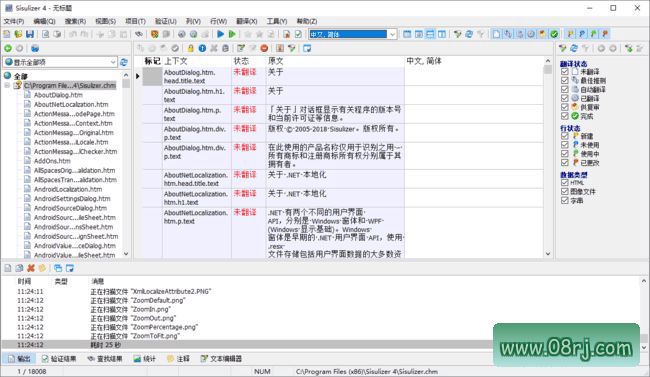Click the refresh icon in right filter panel

coord(574,49)
